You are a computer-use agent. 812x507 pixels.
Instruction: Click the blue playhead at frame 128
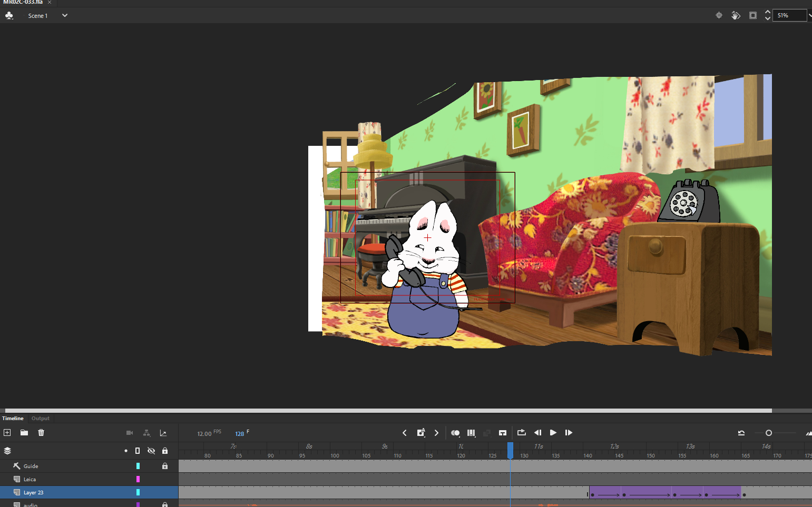pos(510,451)
